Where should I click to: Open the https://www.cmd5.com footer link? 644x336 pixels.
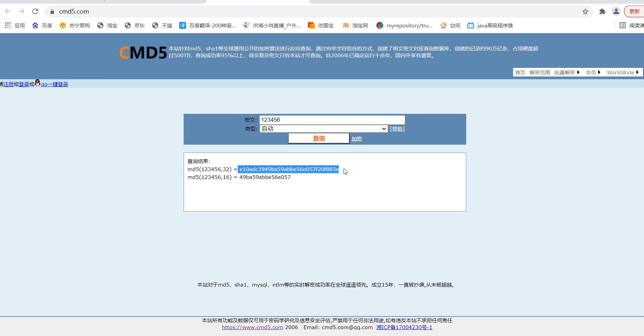tap(252, 327)
